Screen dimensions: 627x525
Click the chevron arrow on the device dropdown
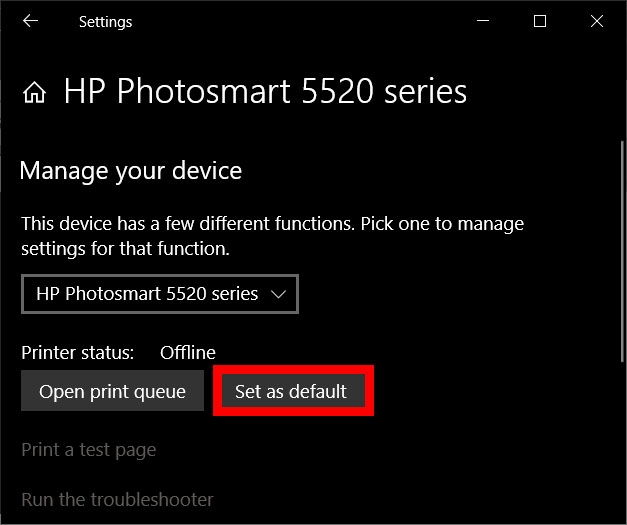tap(279, 294)
